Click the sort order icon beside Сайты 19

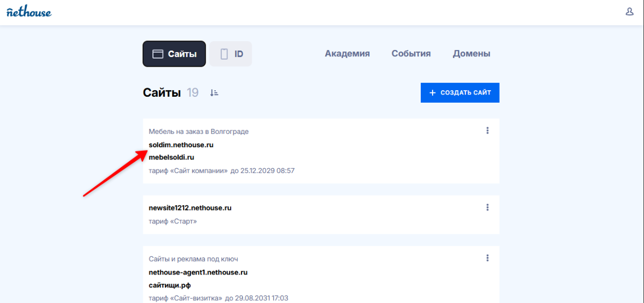click(214, 93)
